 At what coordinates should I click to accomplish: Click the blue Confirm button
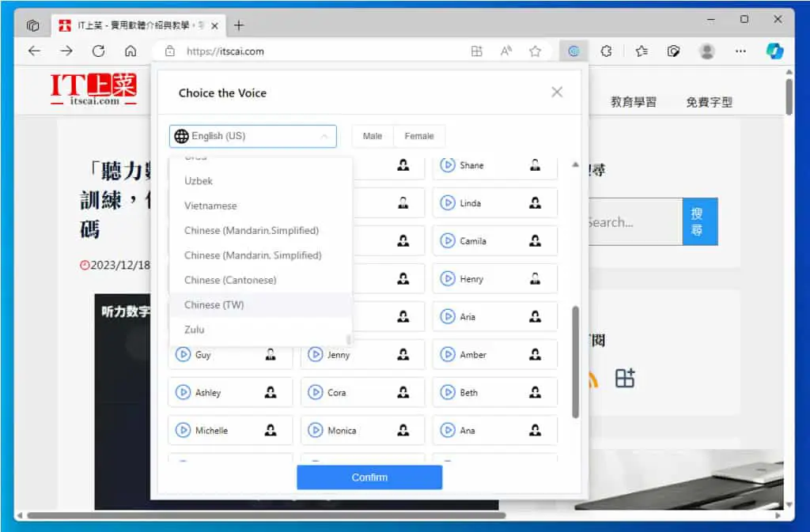pyautogui.click(x=369, y=477)
